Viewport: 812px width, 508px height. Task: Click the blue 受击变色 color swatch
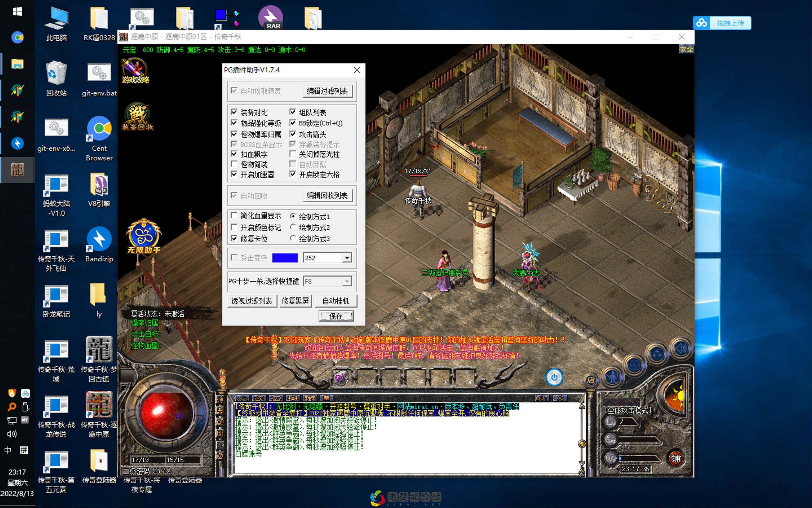pos(285,258)
